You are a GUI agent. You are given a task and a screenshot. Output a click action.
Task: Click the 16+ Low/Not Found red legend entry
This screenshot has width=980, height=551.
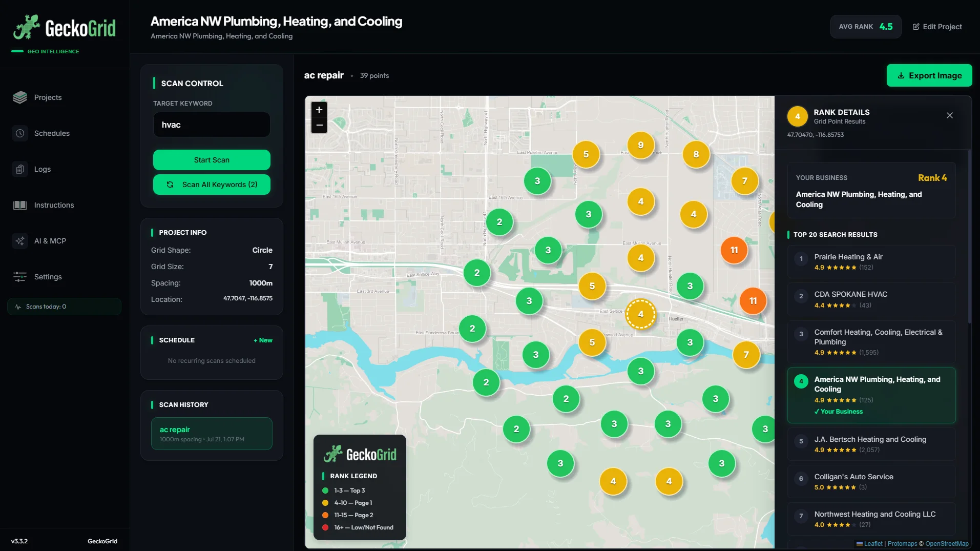358,527
